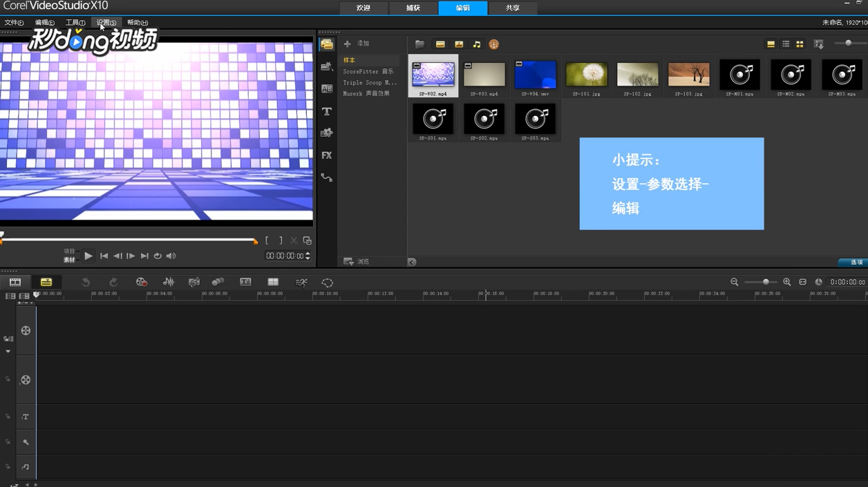Open the 工具 (Tools) menu
Viewport: 868px width, 487px height.
75,23
